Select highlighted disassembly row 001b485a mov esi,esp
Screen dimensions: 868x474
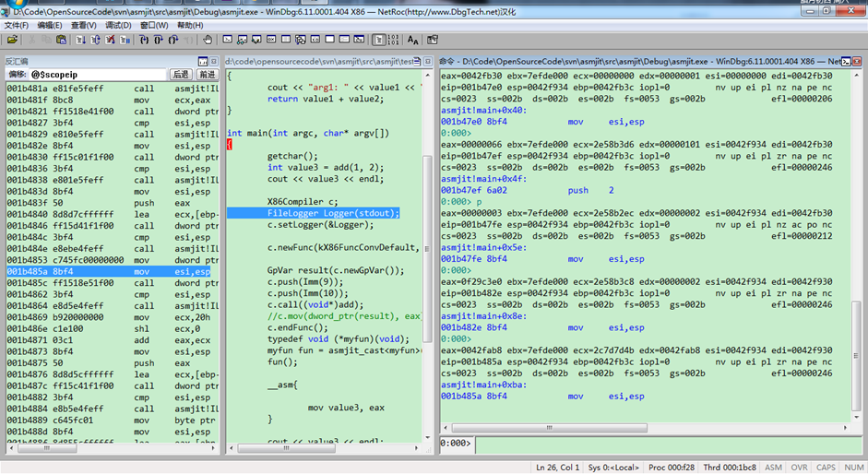109,271
